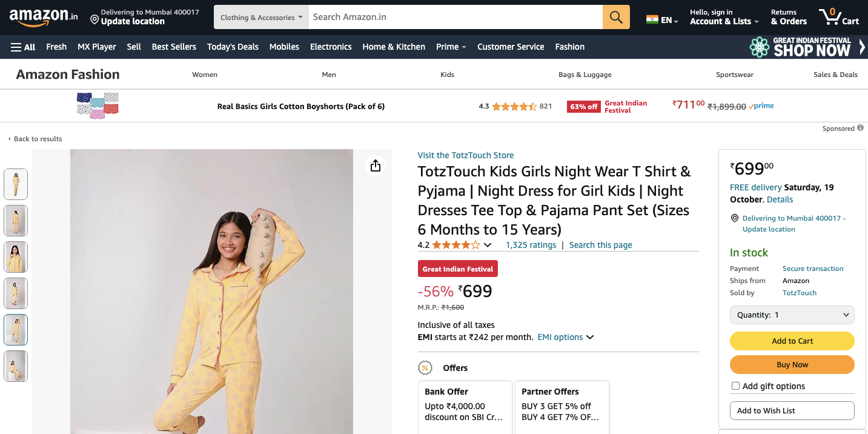Open the Quantity dropdown

point(792,315)
